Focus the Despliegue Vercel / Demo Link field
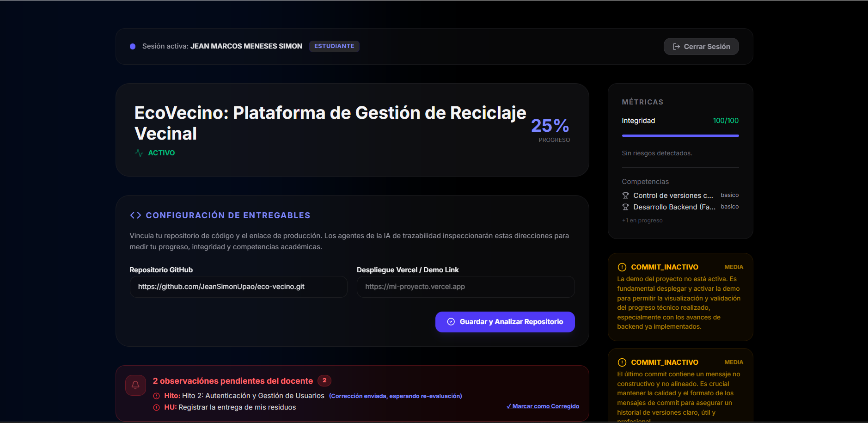The width and height of the screenshot is (868, 423). (x=466, y=287)
